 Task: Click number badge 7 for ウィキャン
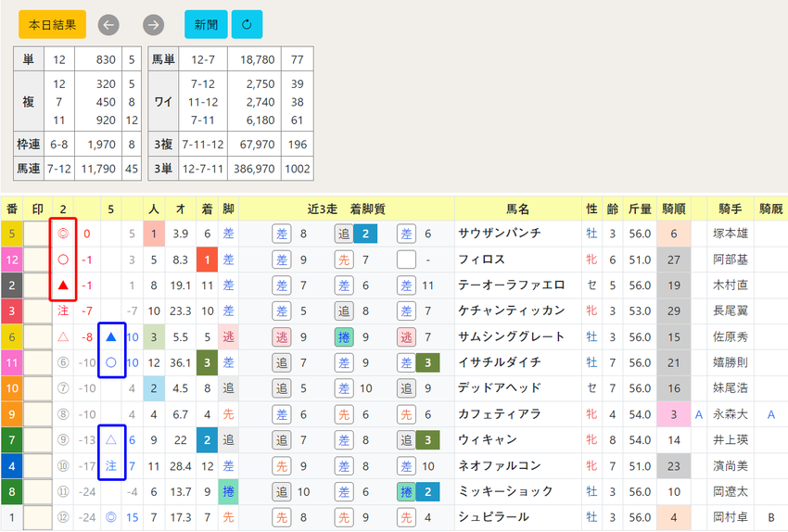point(12,440)
